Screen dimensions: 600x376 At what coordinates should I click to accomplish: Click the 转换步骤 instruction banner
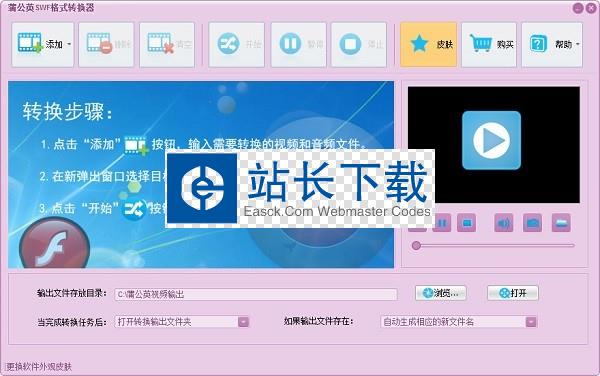201,174
